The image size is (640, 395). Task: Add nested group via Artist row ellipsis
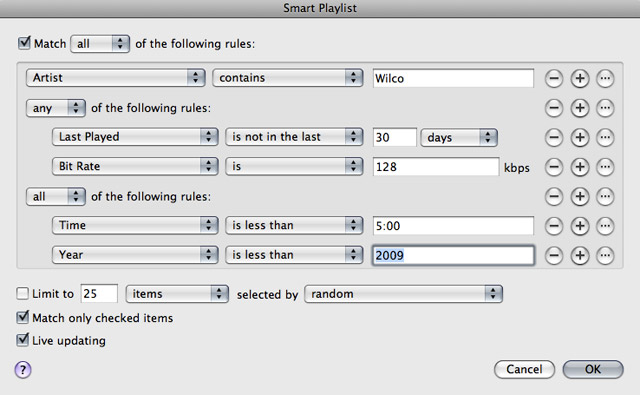coord(605,78)
